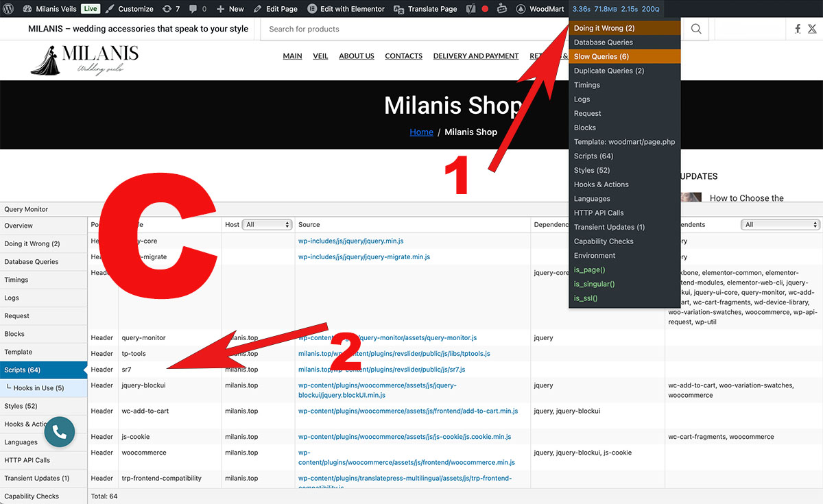Select Template: woodmart/page.php in dropdown
Viewport: 823px width, 504px height.
tap(625, 142)
